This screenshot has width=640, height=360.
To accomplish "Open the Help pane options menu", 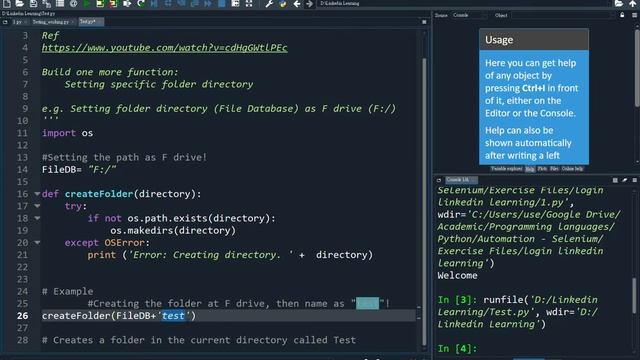I will [635, 15].
